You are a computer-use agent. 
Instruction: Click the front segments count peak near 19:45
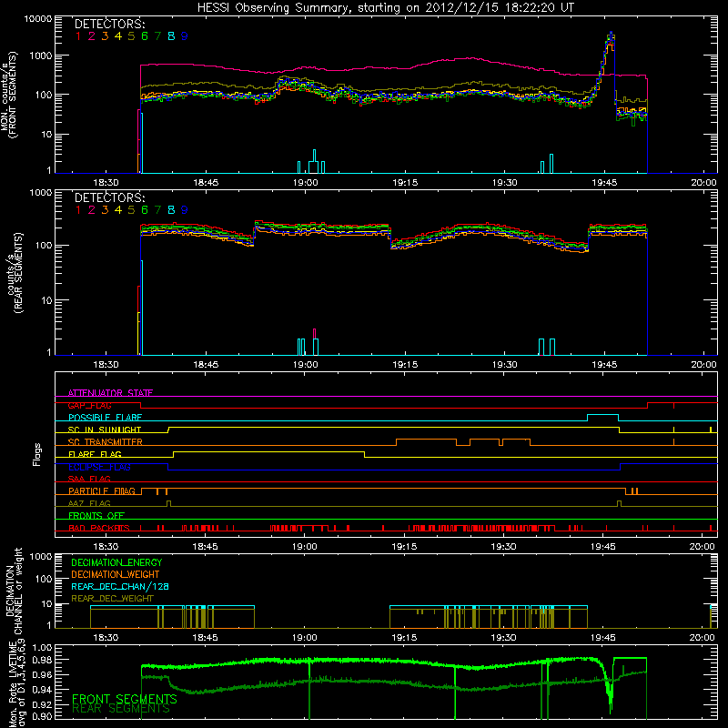pyautogui.click(x=611, y=35)
